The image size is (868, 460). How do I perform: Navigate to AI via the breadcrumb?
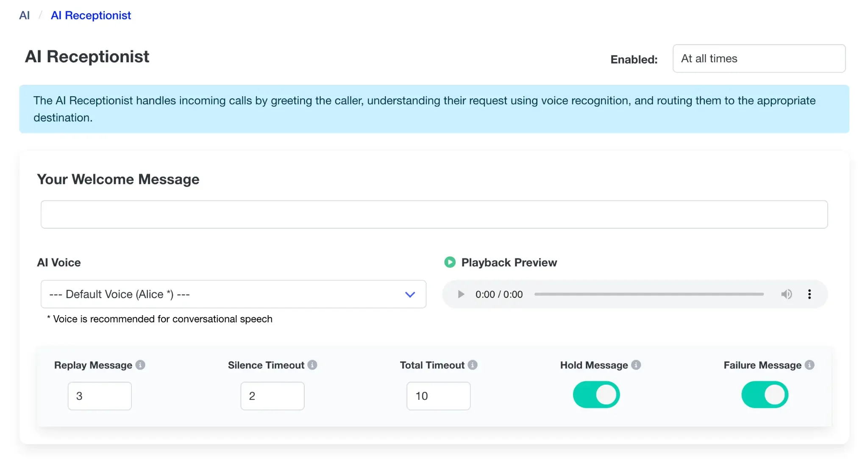pos(24,15)
